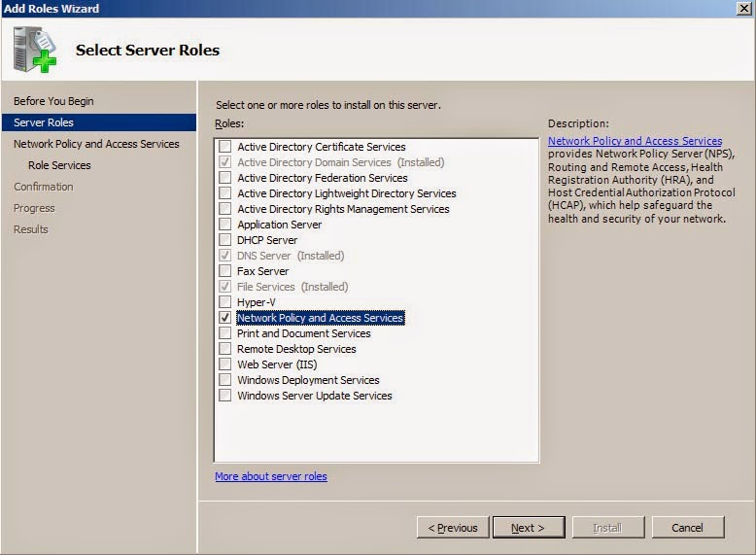Click the Previous button
This screenshot has height=555, width=756.
pyautogui.click(x=453, y=528)
